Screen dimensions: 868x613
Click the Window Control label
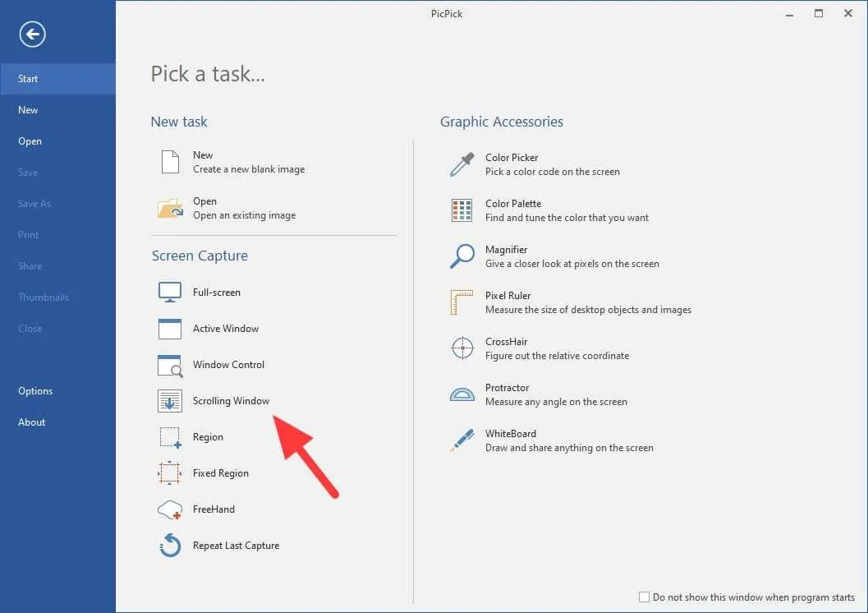pos(228,365)
